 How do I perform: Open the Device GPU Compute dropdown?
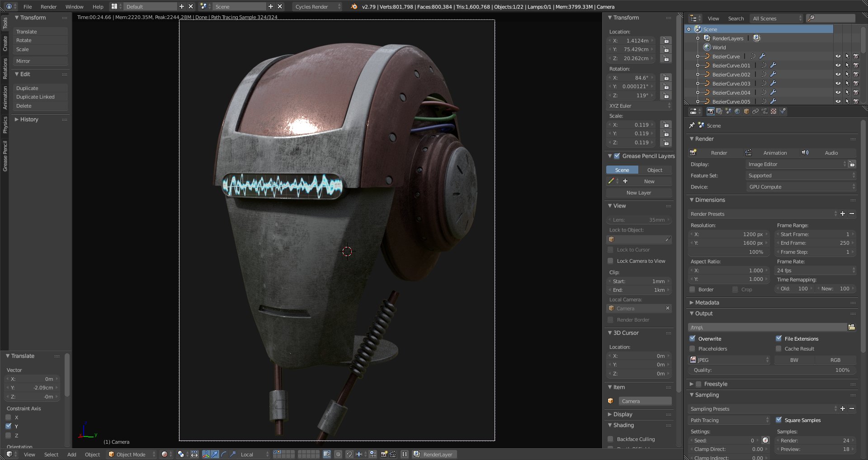point(801,187)
